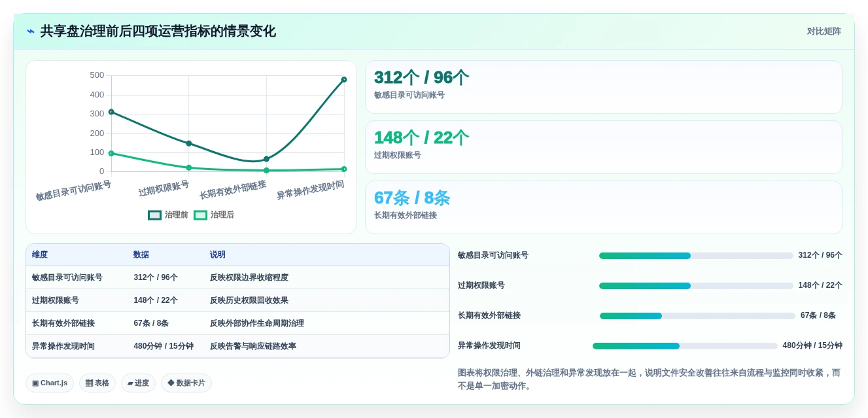This screenshot has height=418, width=868.
Task: Click the Chart.js tag chip
Action: 50,383
